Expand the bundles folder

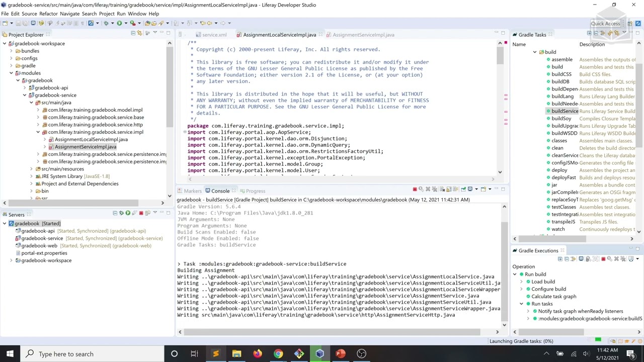click(x=11, y=51)
